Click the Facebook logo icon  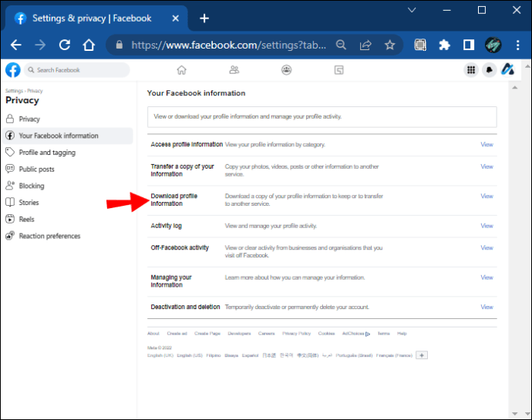tap(12, 70)
